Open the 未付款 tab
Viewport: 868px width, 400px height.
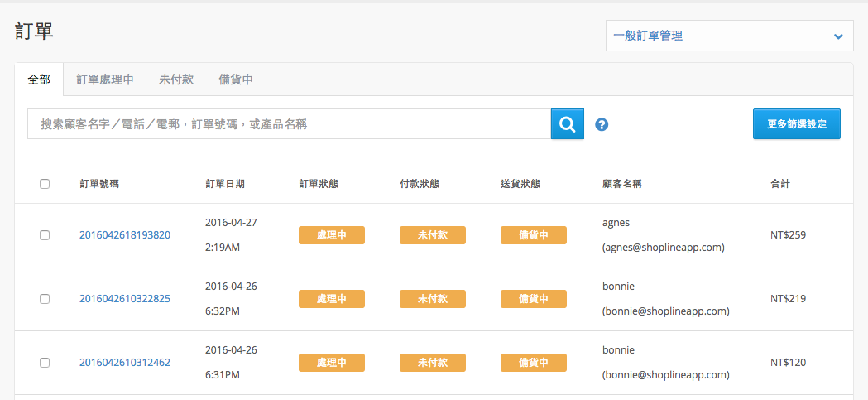(x=176, y=80)
